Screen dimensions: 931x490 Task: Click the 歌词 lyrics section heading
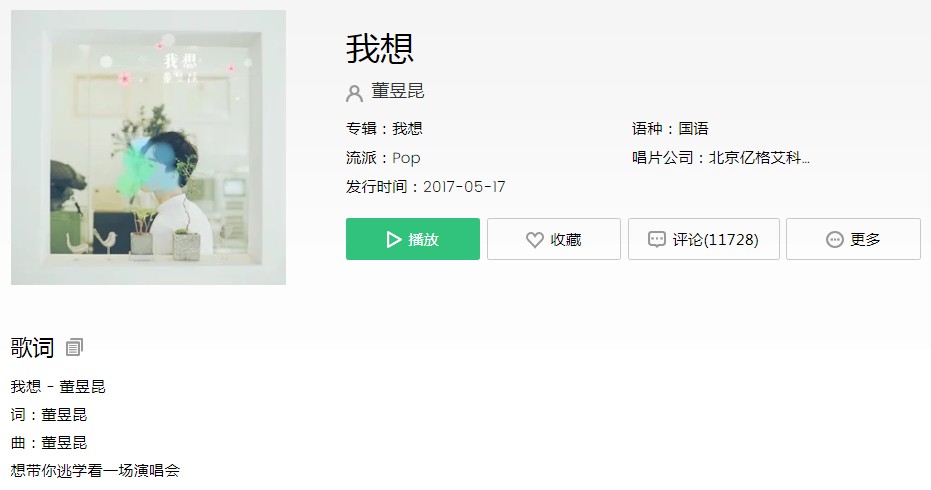click(32, 347)
